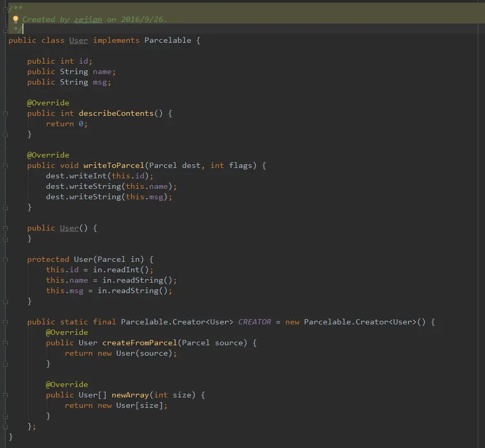
Task: Collapse the header doc comment fold marker
Action: 5,9
